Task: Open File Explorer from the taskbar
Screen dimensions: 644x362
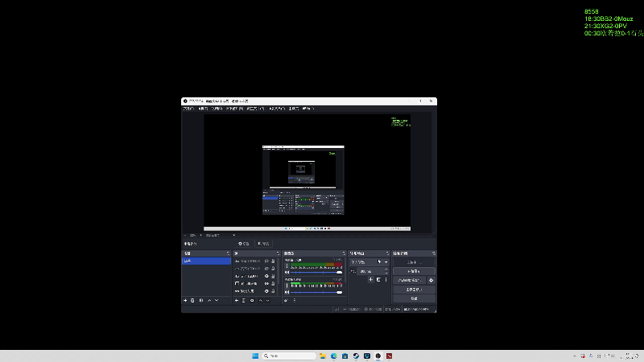Action: pos(323,356)
